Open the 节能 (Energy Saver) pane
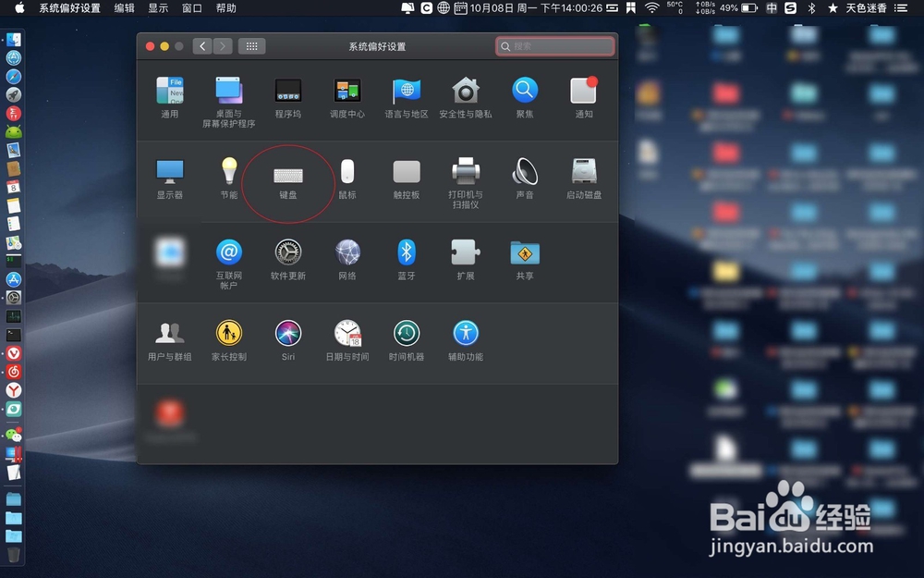924x578 pixels. point(228,178)
